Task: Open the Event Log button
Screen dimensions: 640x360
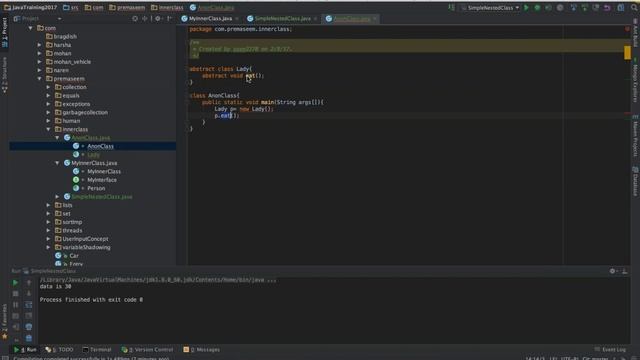Action: pyautogui.click(x=610, y=350)
